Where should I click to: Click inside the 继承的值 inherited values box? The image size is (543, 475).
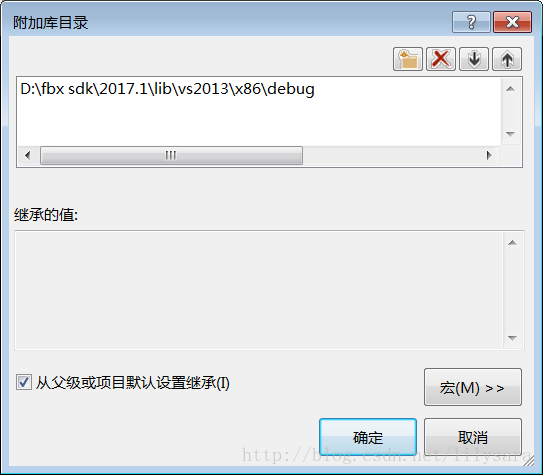click(259, 290)
